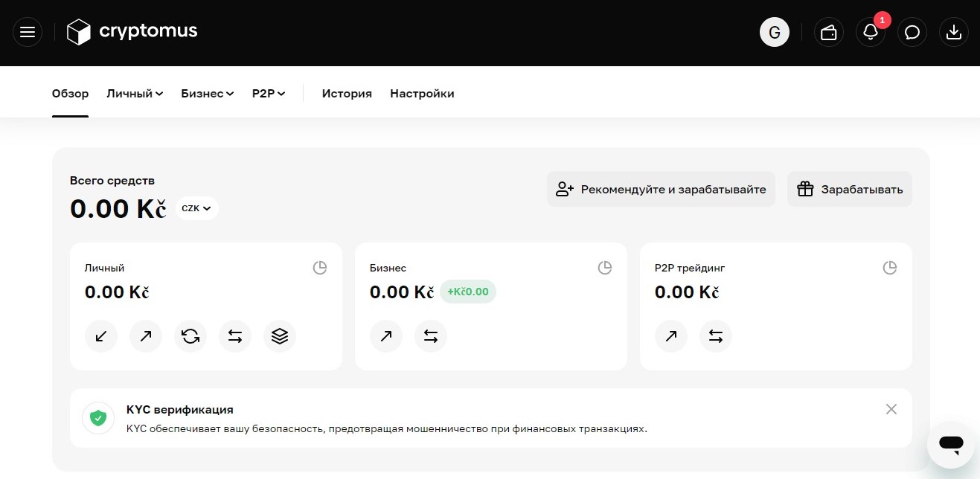Click the cryptomus wordmark text

coord(148,31)
